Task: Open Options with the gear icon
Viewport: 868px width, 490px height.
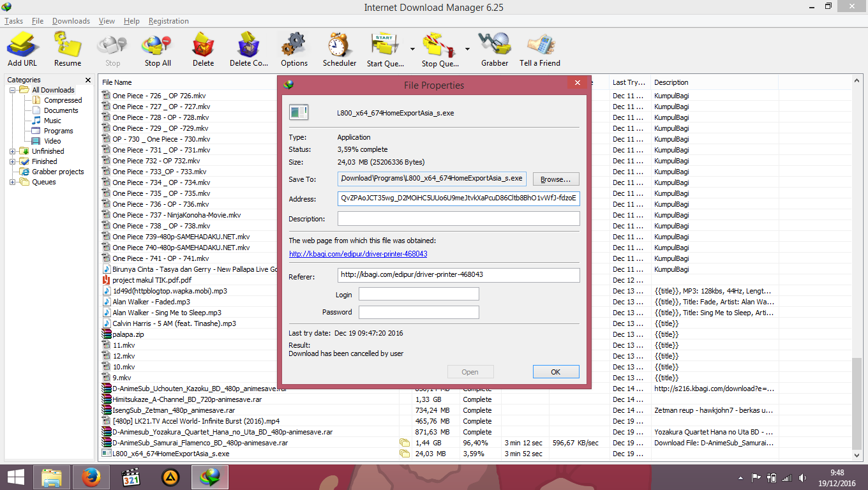Action: (294, 45)
